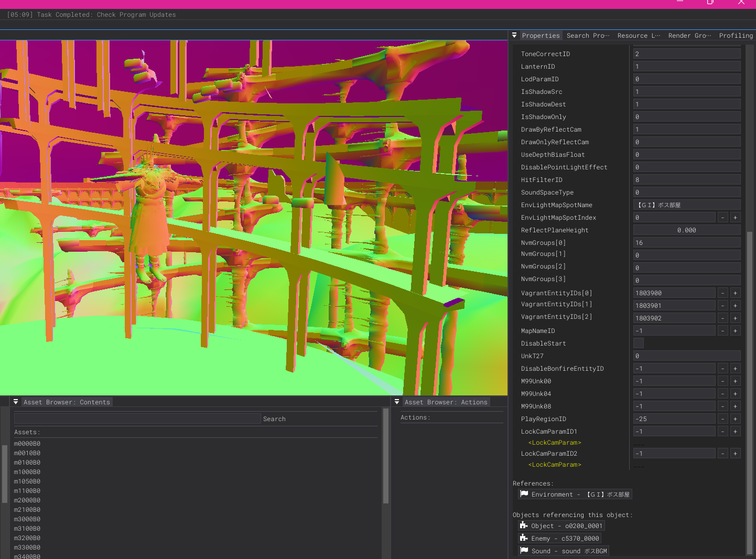The image size is (756, 559).
Task: Open the Resource L… tab
Action: 639,36
